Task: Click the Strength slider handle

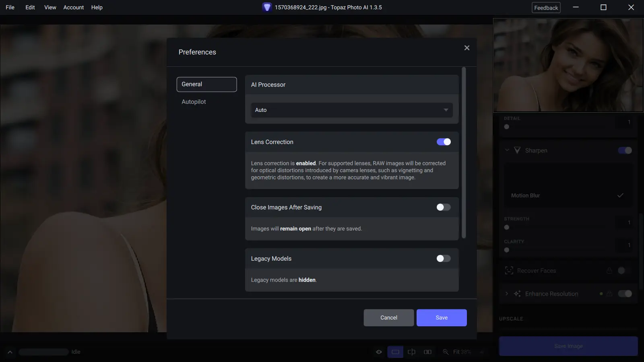Action: (x=507, y=227)
